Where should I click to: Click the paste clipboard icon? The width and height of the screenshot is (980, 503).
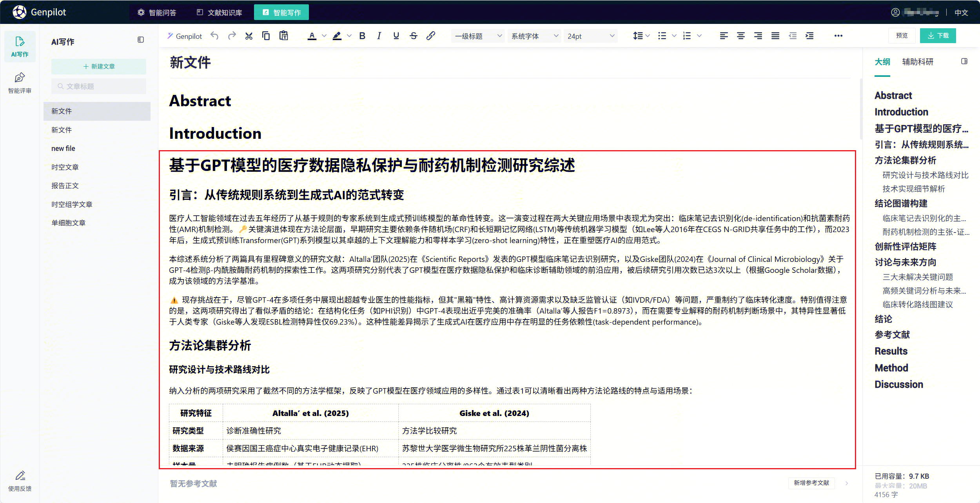[x=283, y=36]
